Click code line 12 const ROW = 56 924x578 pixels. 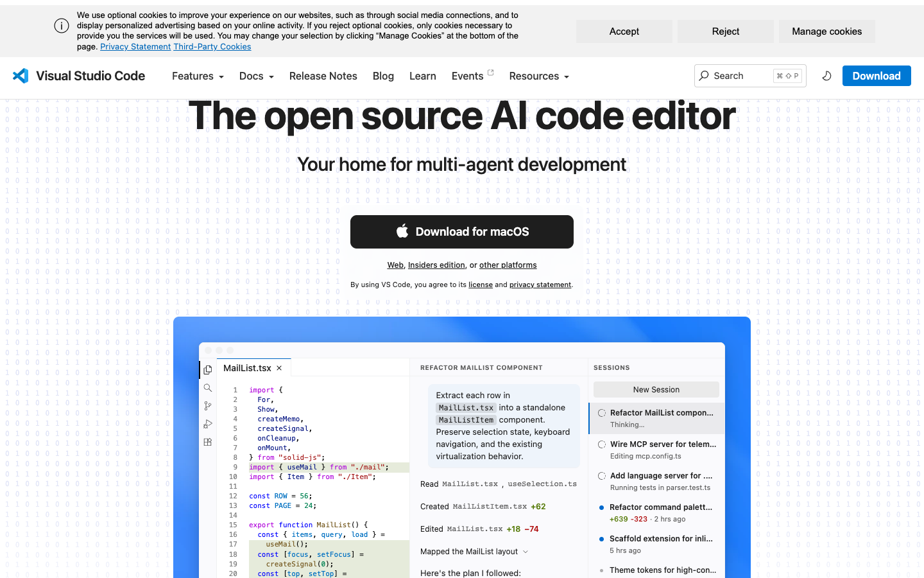(x=280, y=496)
